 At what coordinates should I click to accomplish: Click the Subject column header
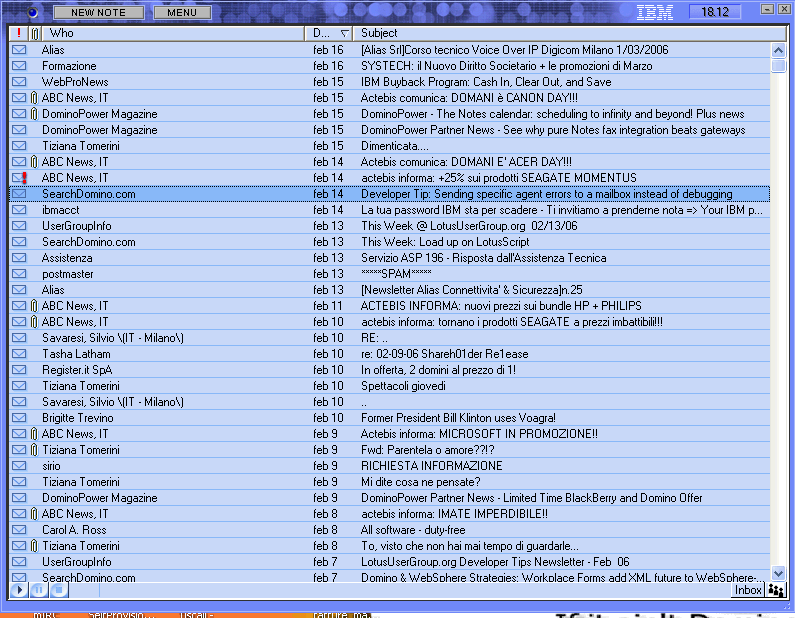(x=569, y=33)
